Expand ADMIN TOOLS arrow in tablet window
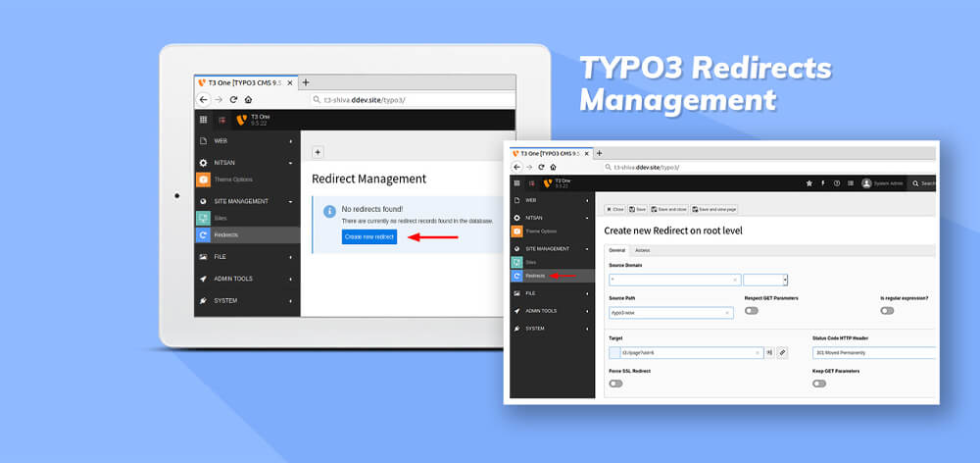The height and width of the screenshot is (463, 980). click(x=291, y=279)
